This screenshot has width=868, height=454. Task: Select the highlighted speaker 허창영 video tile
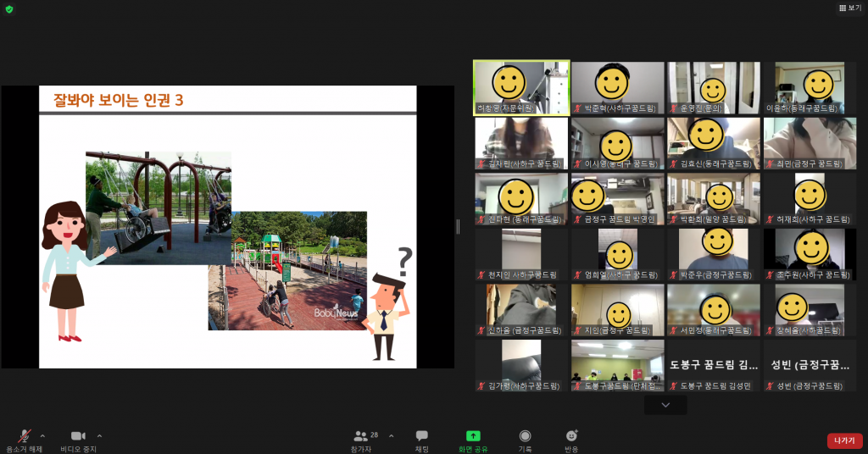(521, 87)
